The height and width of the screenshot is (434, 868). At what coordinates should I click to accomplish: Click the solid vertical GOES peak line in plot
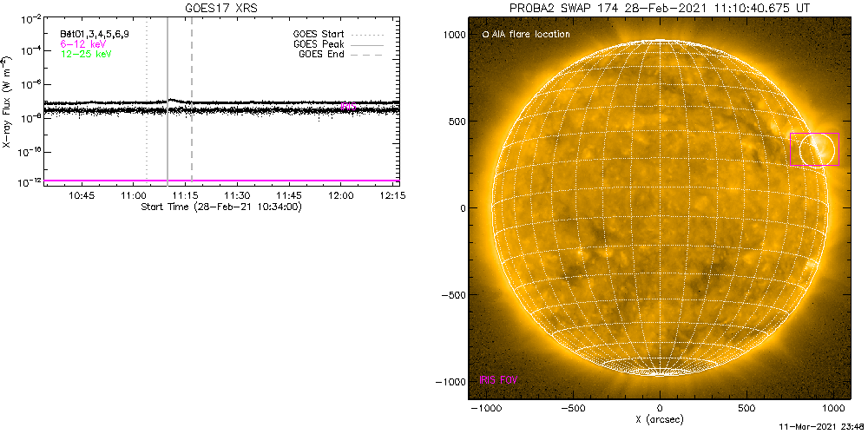[168, 100]
